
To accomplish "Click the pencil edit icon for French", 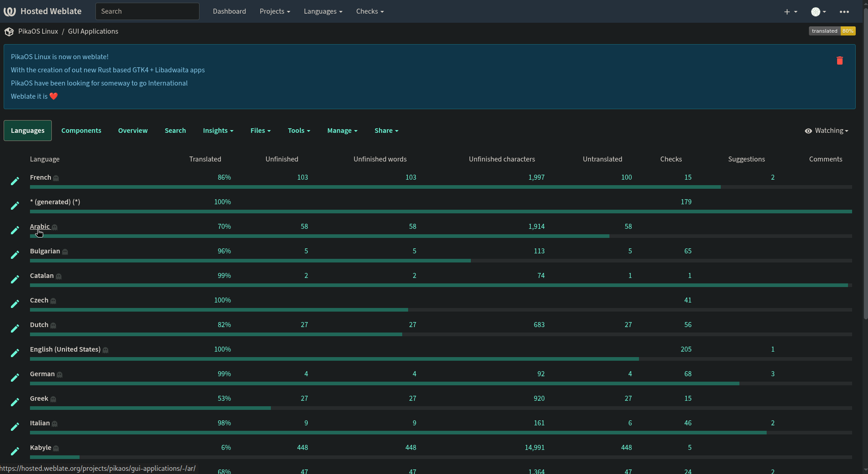I will (x=15, y=181).
